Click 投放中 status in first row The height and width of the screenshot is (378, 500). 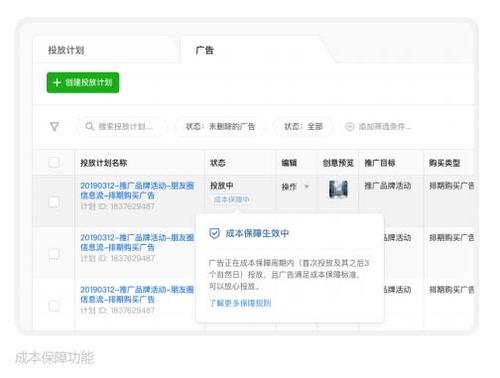tap(221, 186)
